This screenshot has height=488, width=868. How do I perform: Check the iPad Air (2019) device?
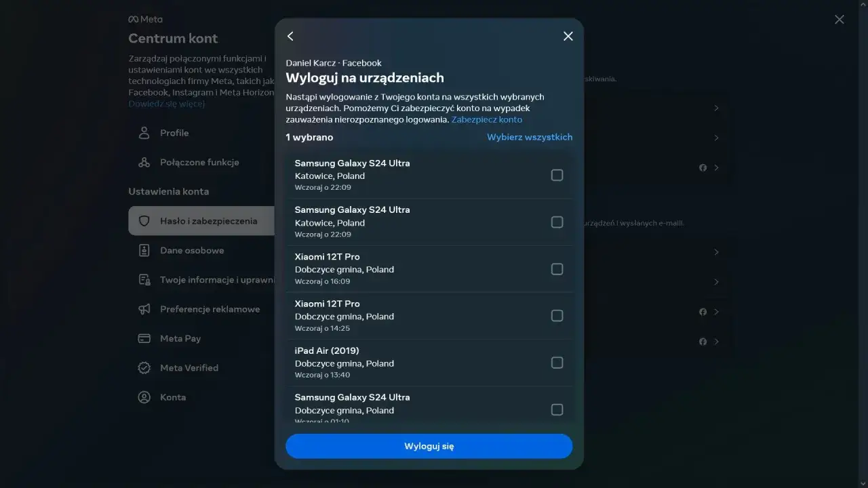click(x=557, y=362)
